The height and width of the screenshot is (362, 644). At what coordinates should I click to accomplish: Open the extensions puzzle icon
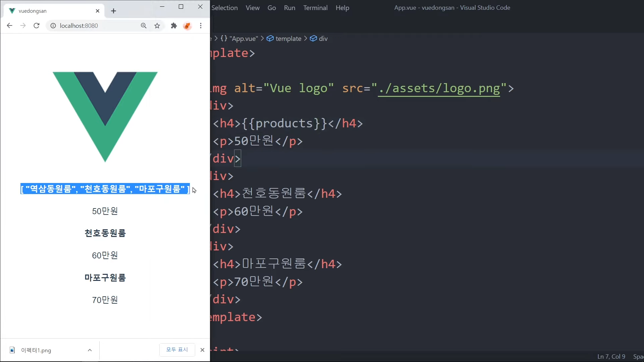174,26
